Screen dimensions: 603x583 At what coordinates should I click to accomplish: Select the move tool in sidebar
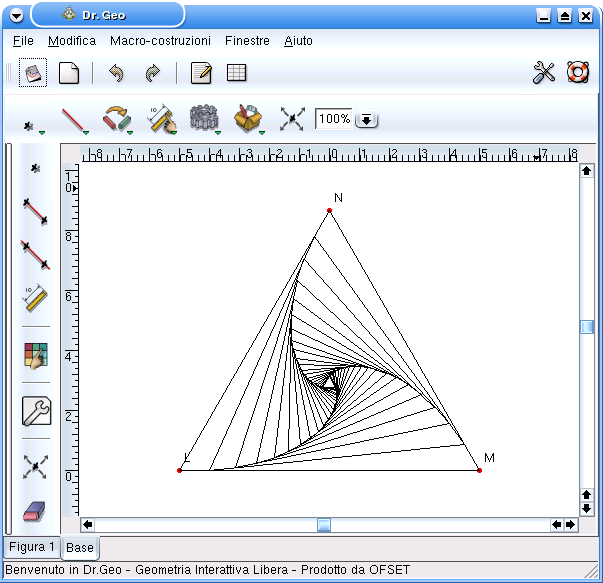(x=35, y=466)
